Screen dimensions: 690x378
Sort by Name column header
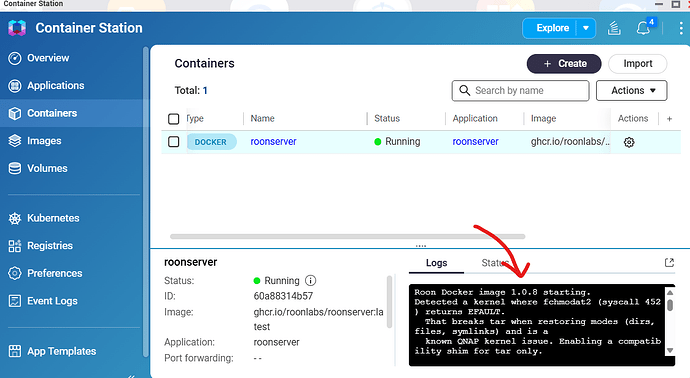(x=262, y=118)
